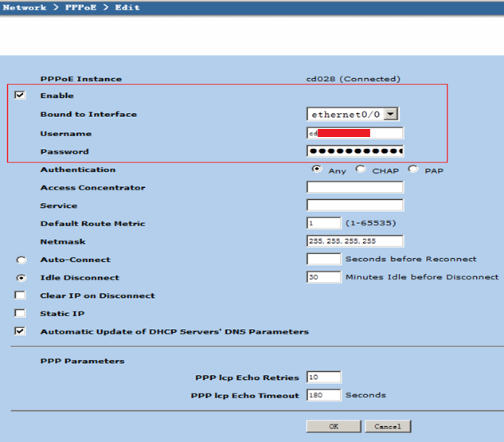Select the Any authentication radio button
This screenshot has width=504, height=442.
point(317,170)
